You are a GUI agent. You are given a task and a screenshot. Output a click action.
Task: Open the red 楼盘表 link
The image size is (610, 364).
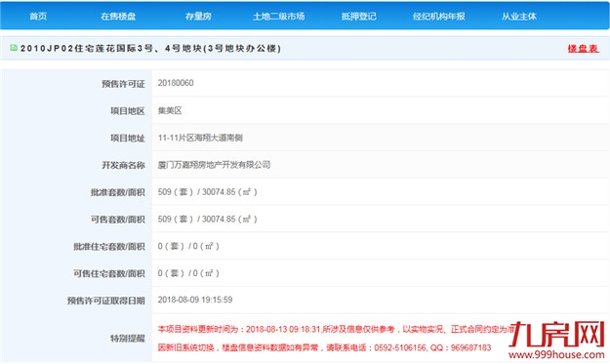[x=583, y=49]
